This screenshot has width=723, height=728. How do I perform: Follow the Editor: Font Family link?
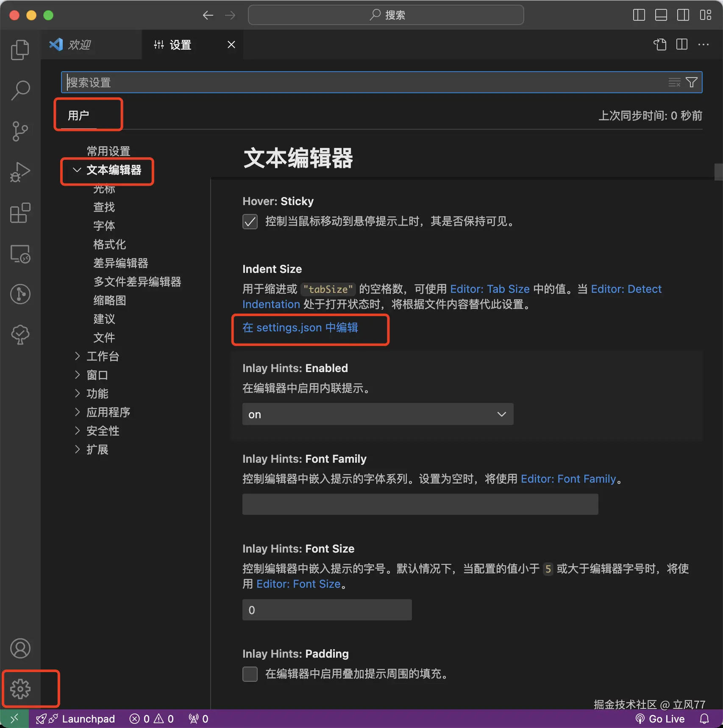click(568, 479)
